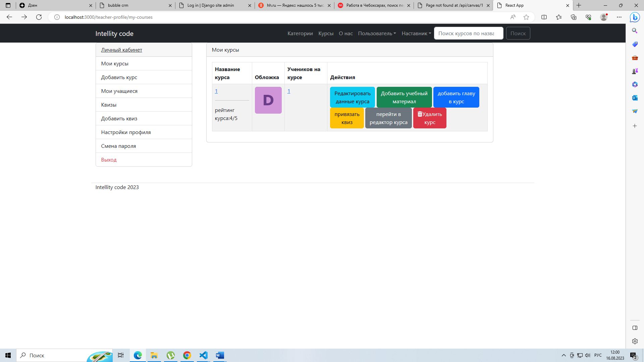The width and height of the screenshot is (644, 362).
Task: Open Chrome from the taskbar
Action: click(187, 356)
